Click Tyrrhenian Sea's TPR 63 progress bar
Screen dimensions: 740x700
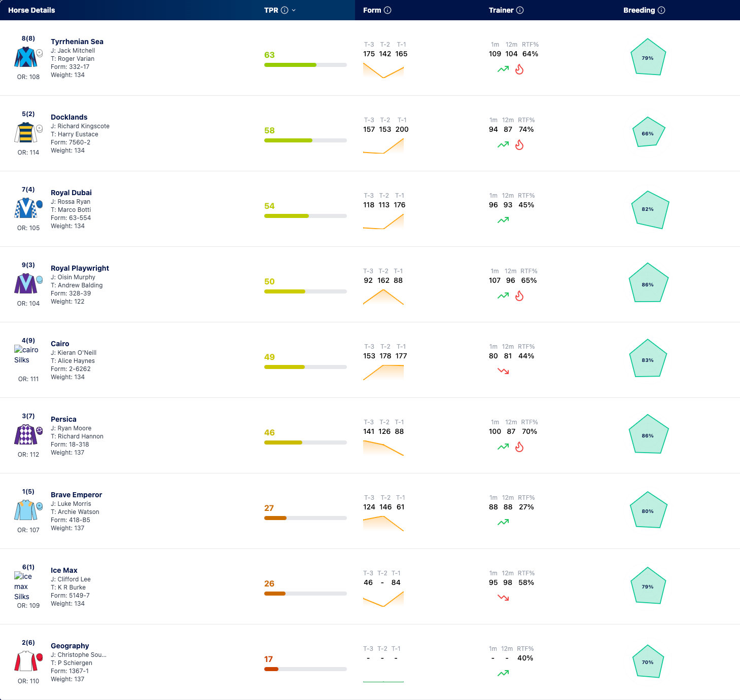coord(305,65)
